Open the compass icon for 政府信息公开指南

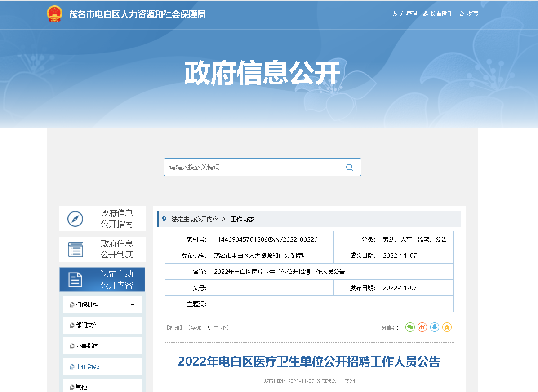point(75,219)
